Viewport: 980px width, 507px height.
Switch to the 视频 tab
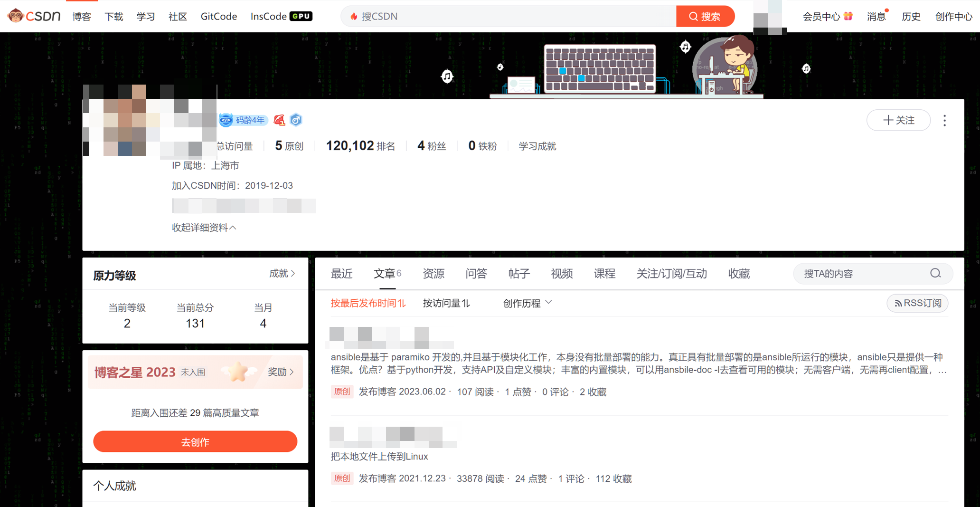tap(562, 274)
